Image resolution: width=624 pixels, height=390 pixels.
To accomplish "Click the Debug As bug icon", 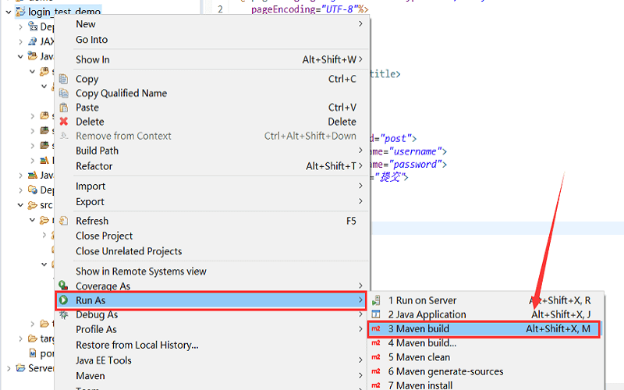I will coord(63,315).
